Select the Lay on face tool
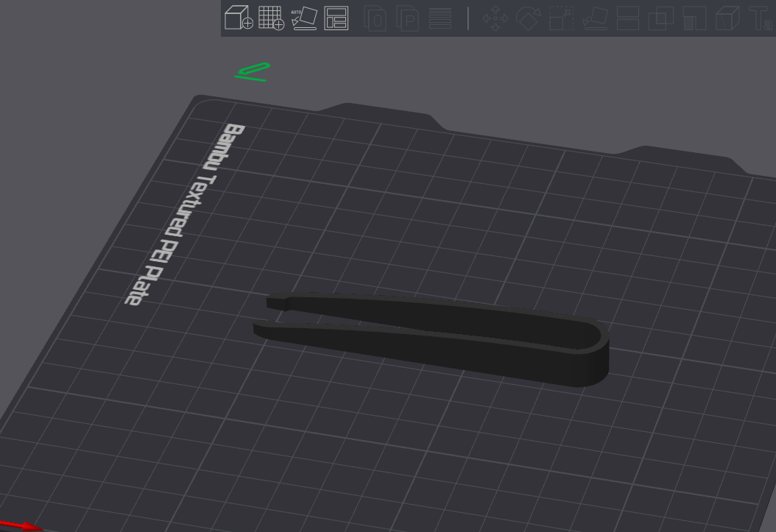 pos(595,18)
